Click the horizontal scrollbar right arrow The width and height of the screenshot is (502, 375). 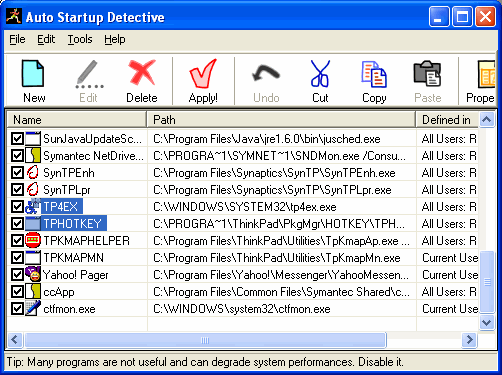click(x=470, y=340)
